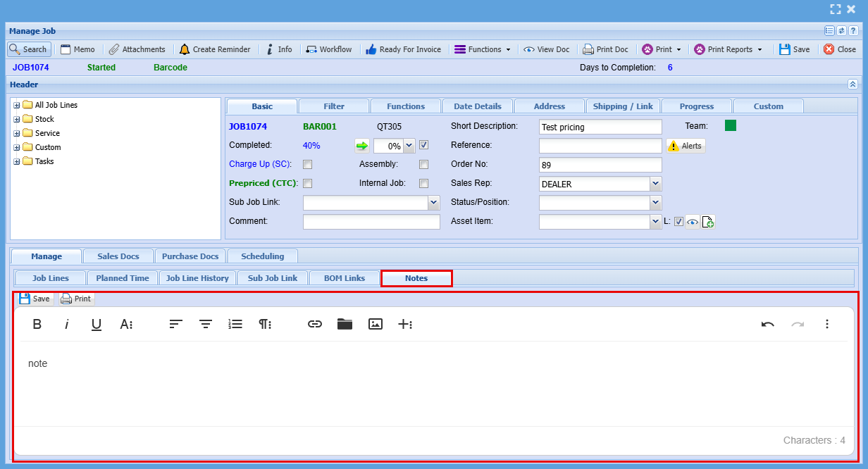This screenshot has height=469, width=868.
Task: Tick the Internal Job checkbox
Action: 423,184
